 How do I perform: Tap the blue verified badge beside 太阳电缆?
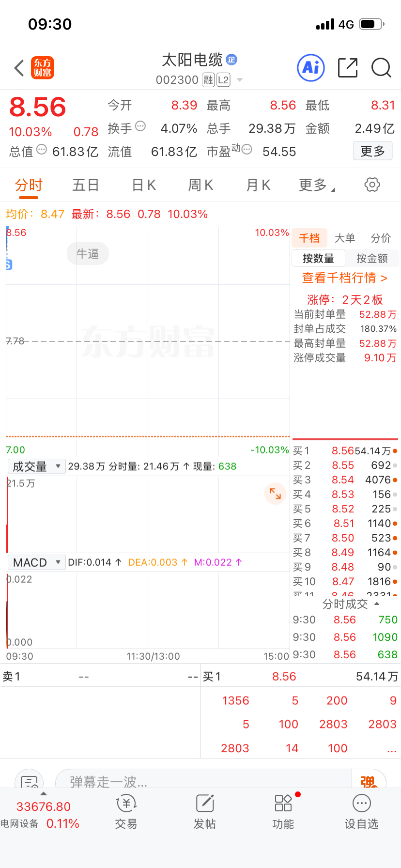pyautogui.click(x=231, y=60)
